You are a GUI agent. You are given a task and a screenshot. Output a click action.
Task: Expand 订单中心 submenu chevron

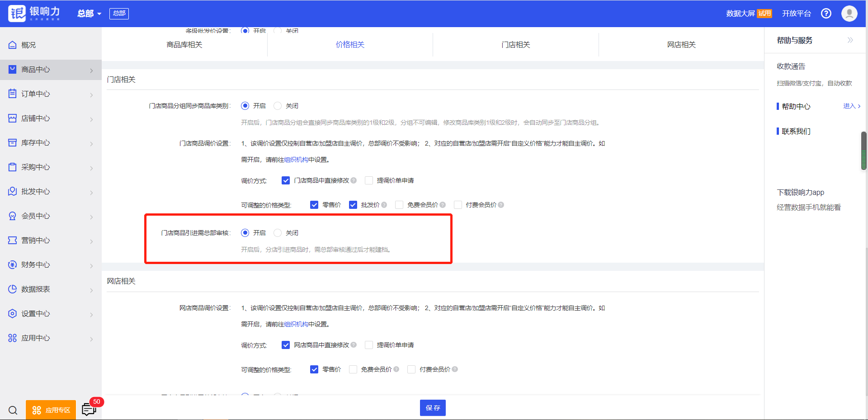[91, 95]
